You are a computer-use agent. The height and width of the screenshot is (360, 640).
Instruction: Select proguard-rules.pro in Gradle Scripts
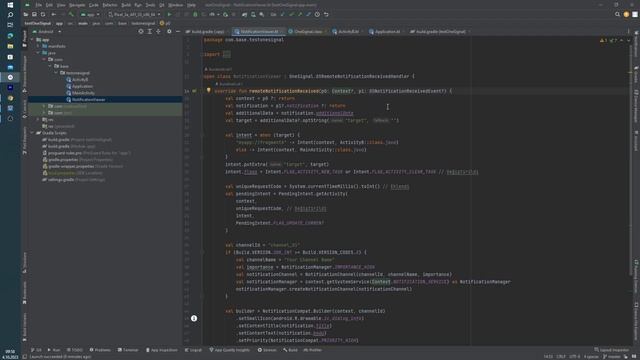click(65, 153)
